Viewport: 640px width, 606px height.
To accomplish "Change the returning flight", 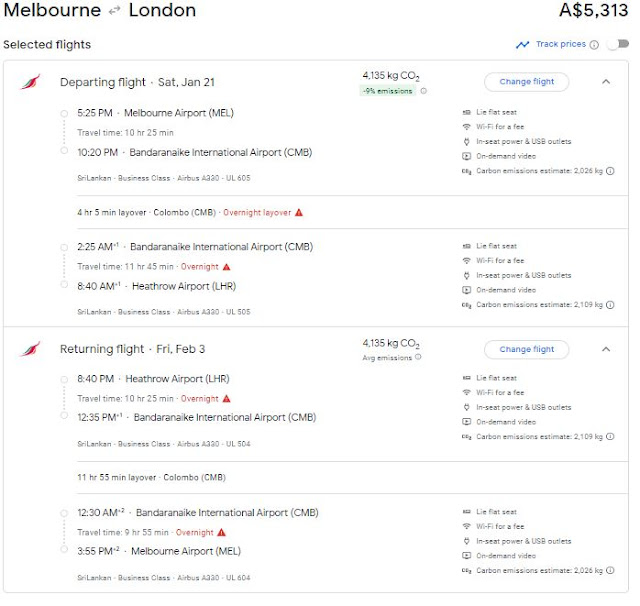I will (x=527, y=349).
